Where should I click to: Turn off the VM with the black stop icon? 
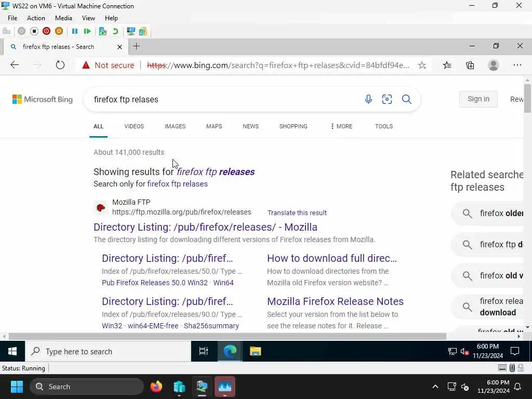click(34, 31)
